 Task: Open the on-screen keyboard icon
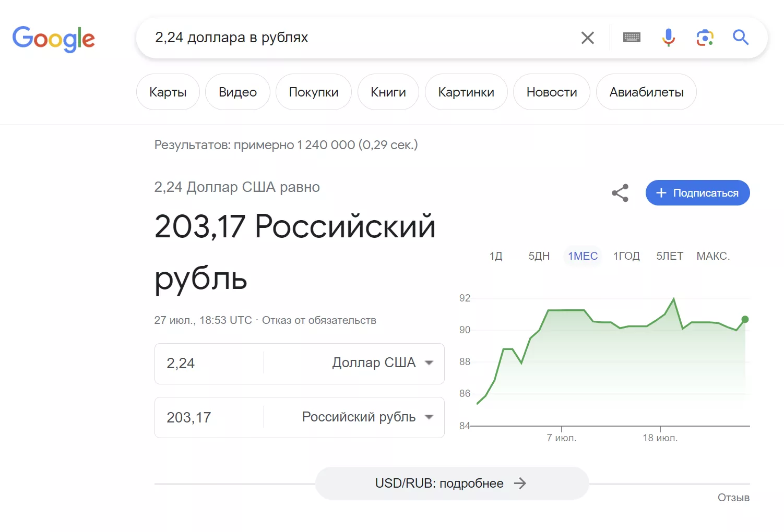click(632, 38)
